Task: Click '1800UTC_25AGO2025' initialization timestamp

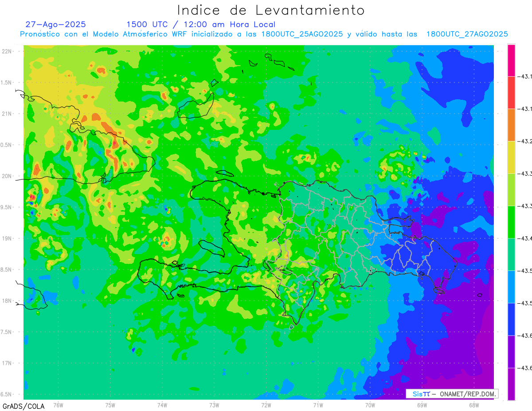Action: coord(302,34)
